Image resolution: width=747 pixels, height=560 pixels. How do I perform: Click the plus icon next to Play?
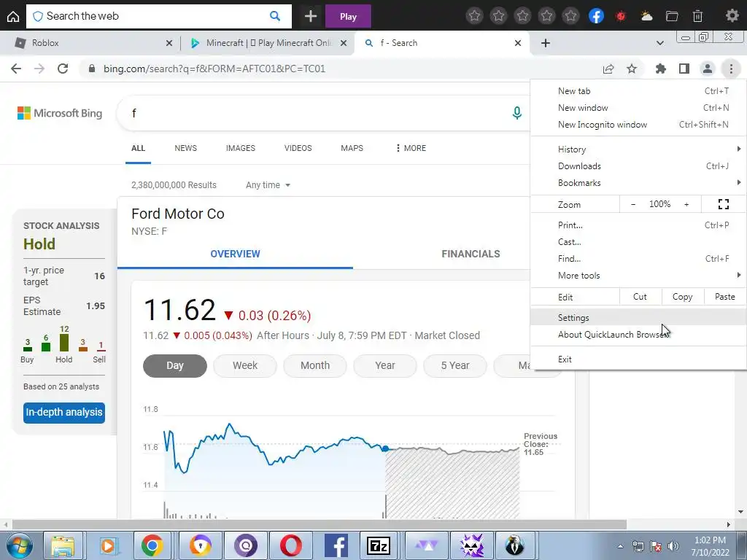tap(311, 17)
